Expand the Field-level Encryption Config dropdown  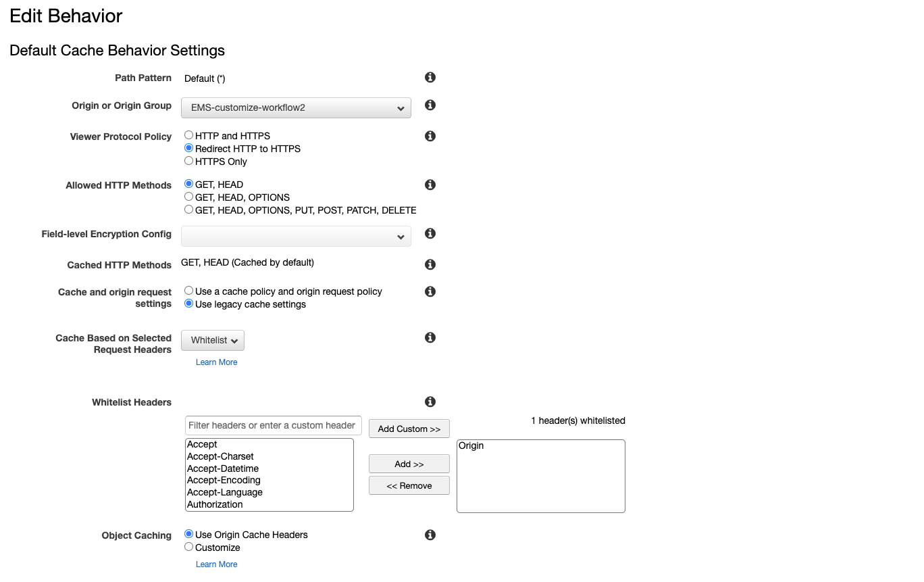(296, 236)
